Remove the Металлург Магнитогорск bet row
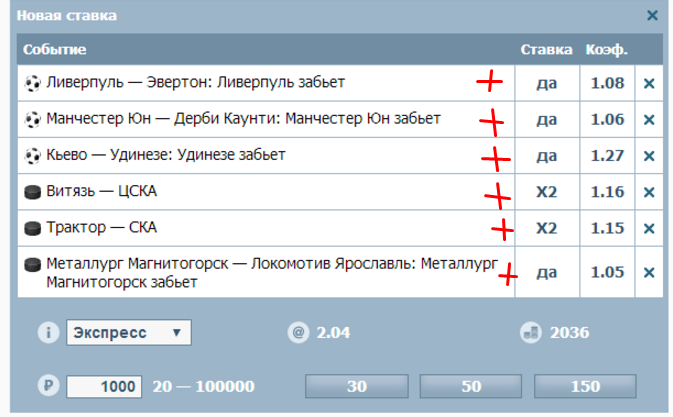Viewport: 673px width, 417px height. 648,272
